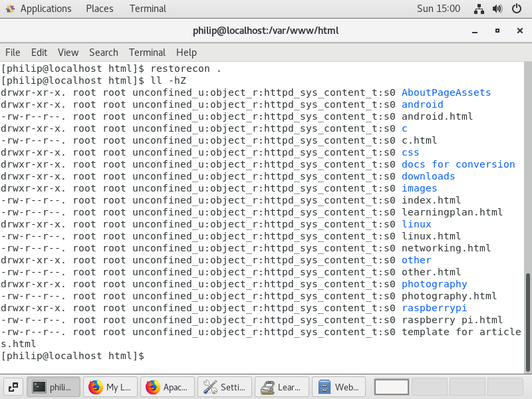Open the top bar Terminal app menu

(148, 9)
